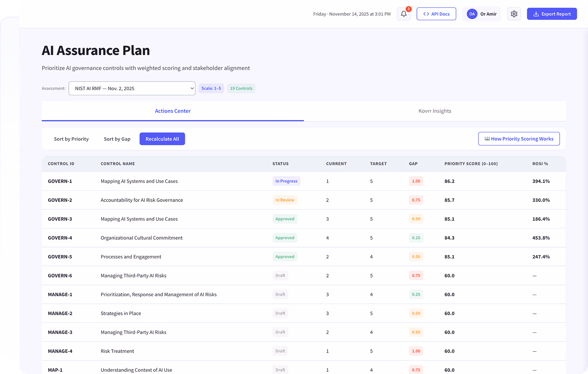
Task: Click the STATUS column header
Action: pyautogui.click(x=281, y=164)
